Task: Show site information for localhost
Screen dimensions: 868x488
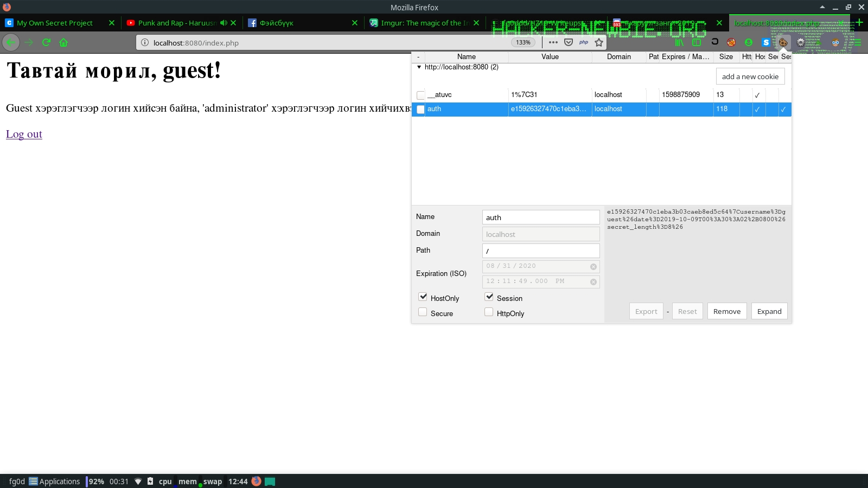Action: [145, 42]
